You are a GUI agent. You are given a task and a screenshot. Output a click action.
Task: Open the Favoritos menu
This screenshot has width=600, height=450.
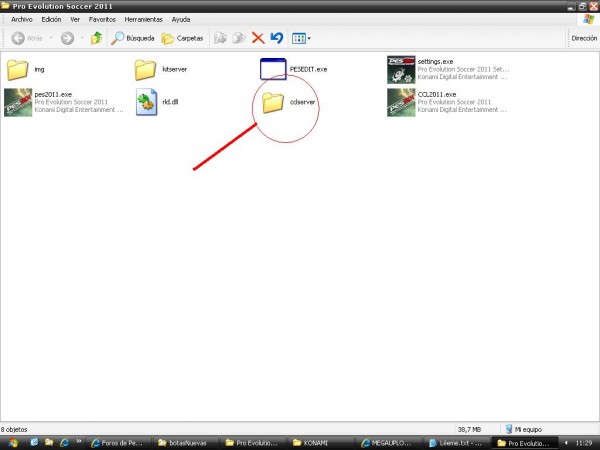102,19
